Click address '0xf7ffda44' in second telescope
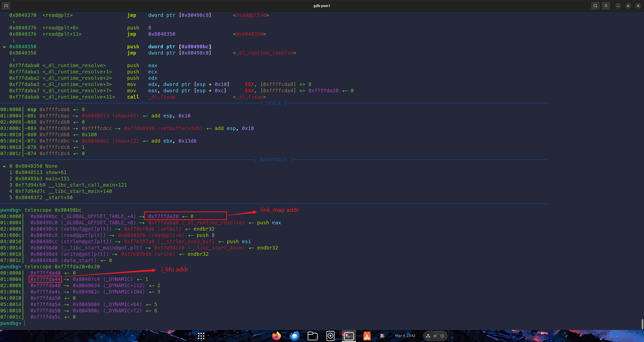The width and height of the screenshot is (644, 342). click(x=45, y=279)
